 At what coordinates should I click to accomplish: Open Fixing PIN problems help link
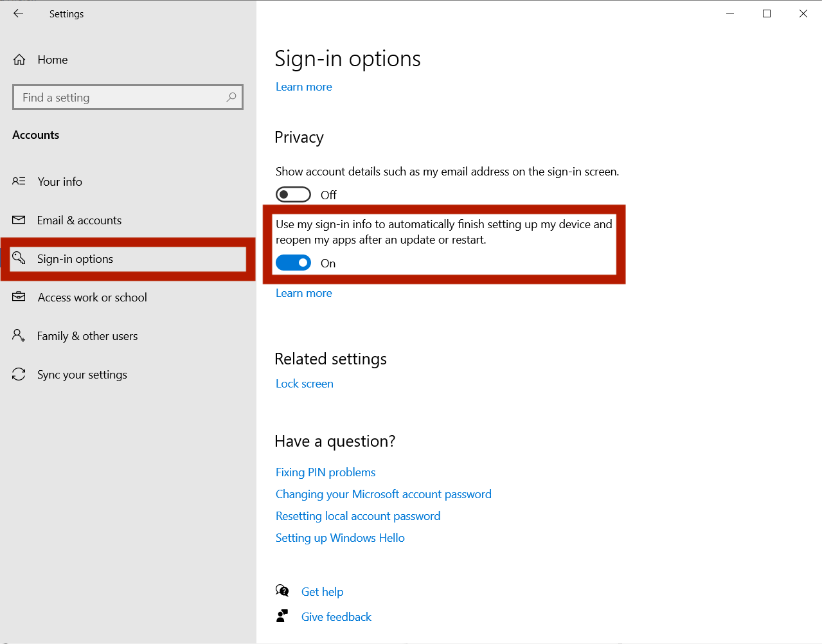[326, 472]
